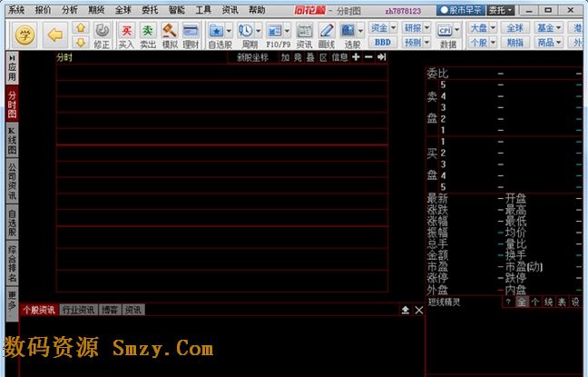The width and height of the screenshot is (588, 377).
Task: Open the 自选股 star folder icon
Action: coord(216,30)
